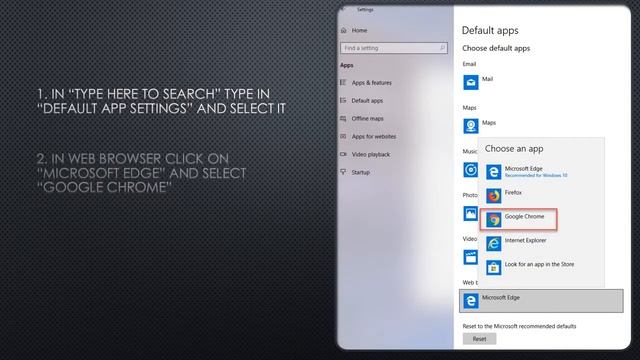Click the Maps app icon

[x=471, y=126]
